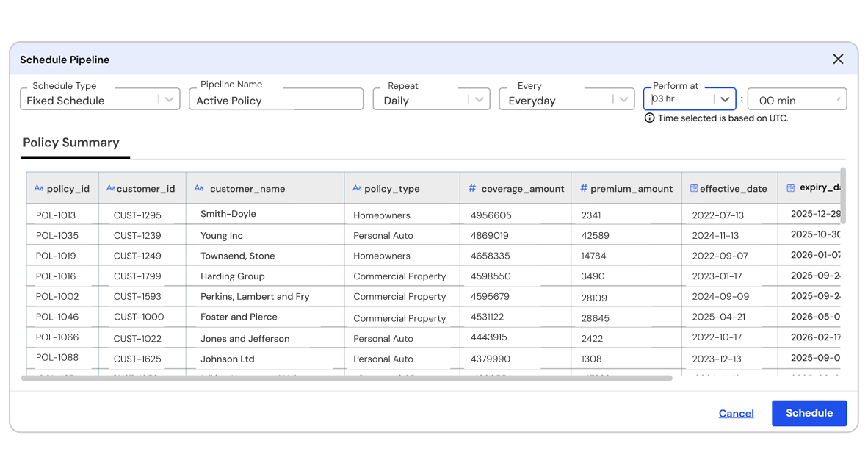Click the calendar icon beside expiry date
The height and width of the screenshot is (474, 868).
pos(791,188)
